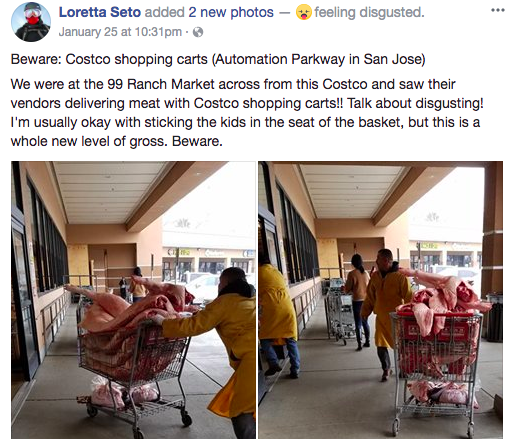
Task: Open the three-dot post options menu
Action: [x=498, y=10]
